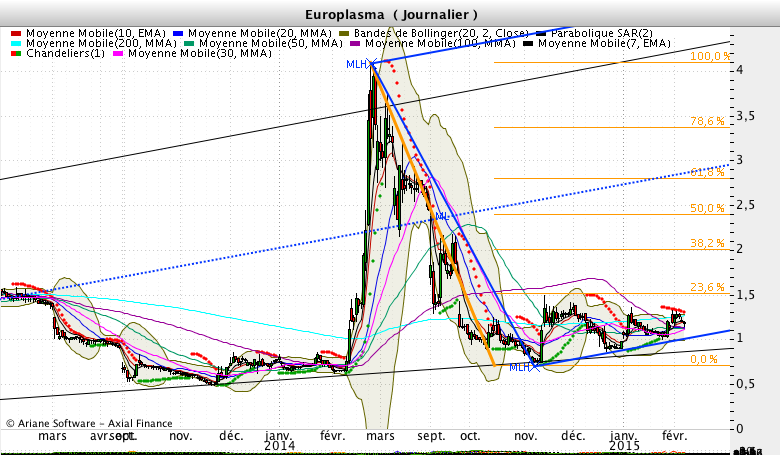Select the Moyenne Mobile(10, EMA) legend label

pyautogui.click(x=96, y=33)
